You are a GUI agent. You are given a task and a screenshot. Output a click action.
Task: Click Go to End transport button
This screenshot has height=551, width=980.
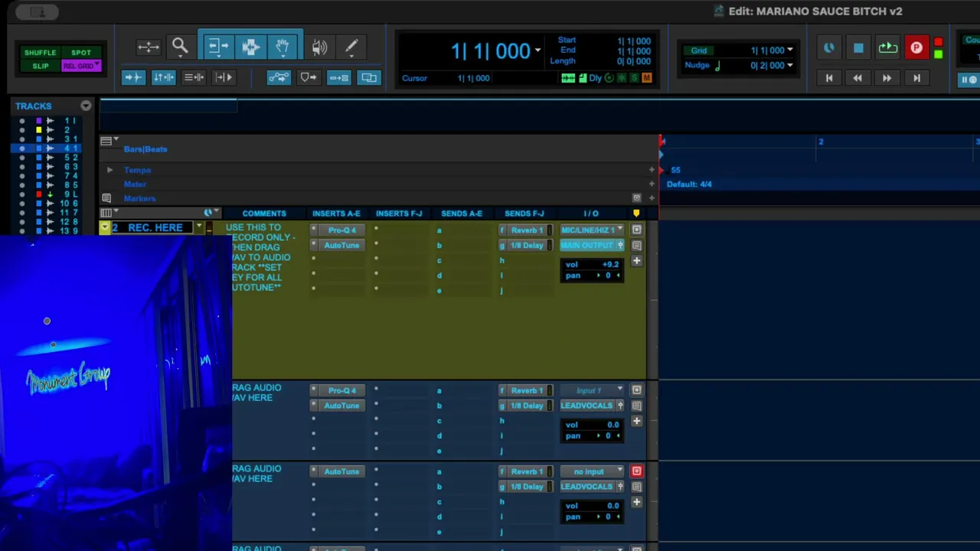pos(916,78)
